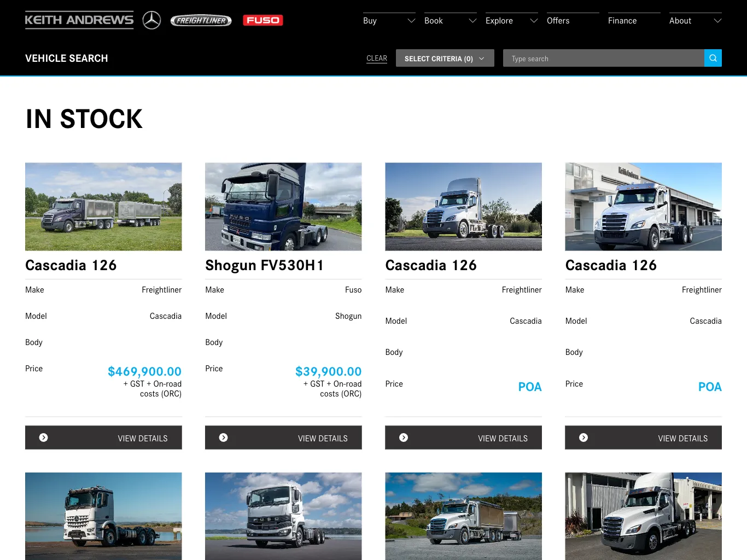
Task: Click the Clear filters link
Action: pyautogui.click(x=377, y=59)
